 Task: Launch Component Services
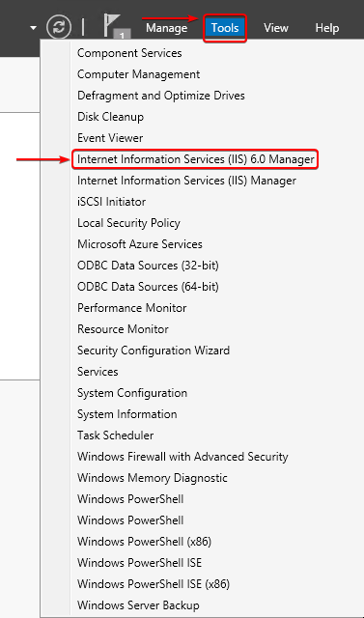(x=129, y=53)
